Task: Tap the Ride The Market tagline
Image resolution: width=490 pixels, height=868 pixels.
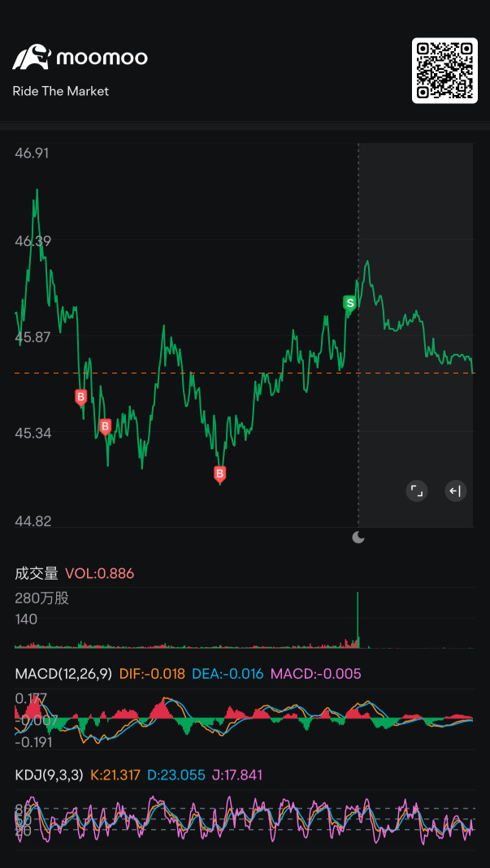Action: [61, 91]
